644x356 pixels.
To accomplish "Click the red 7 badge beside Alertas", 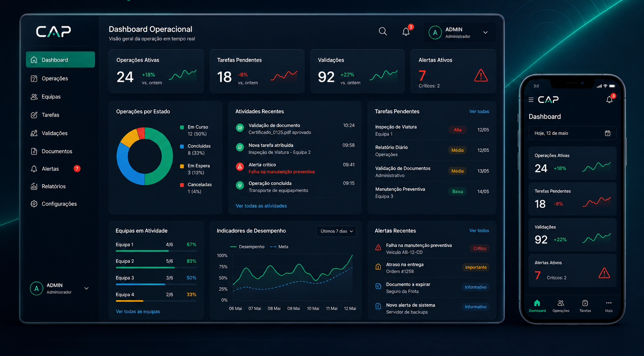I will pos(77,169).
